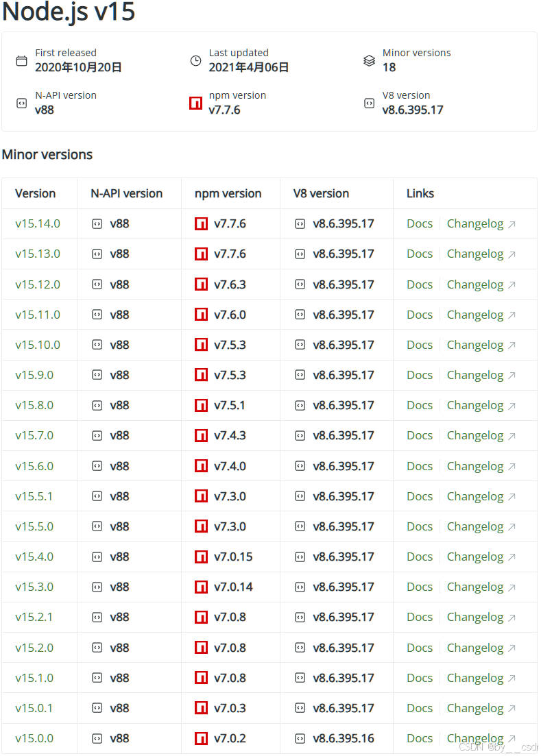
Task: Click V8 icon in v15.11.0 row
Action: (300, 315)
